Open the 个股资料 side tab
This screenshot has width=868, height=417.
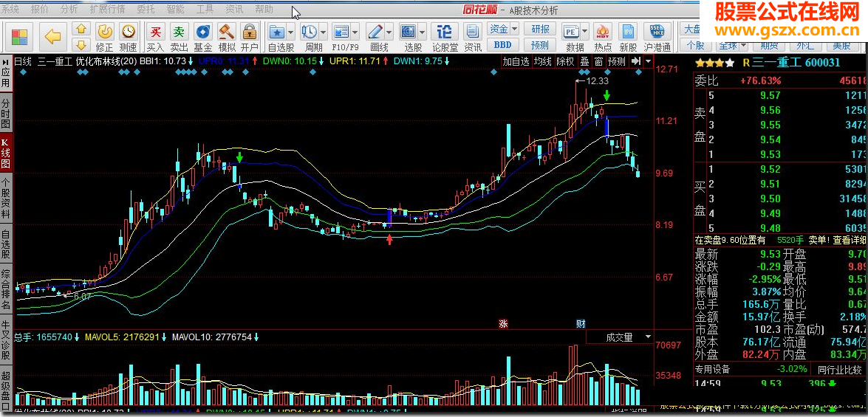pos(5,198)
